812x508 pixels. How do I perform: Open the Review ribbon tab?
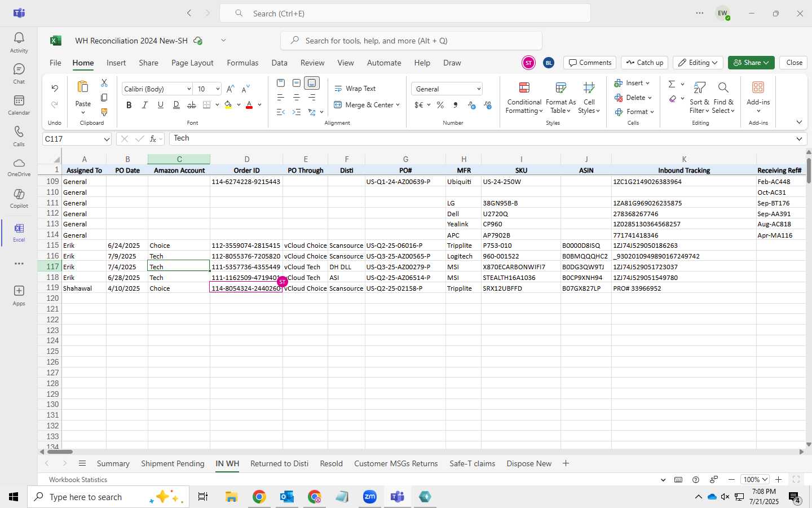point(312,63)
